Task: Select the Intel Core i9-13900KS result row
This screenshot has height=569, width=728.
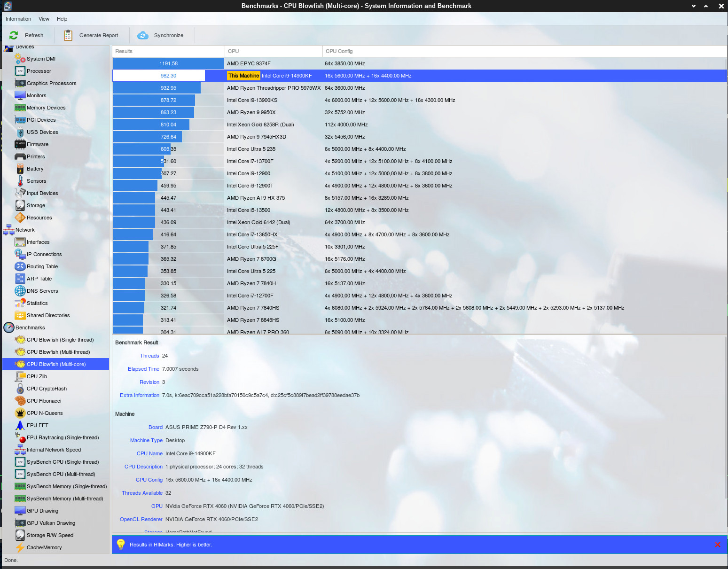Action: [420, 100]
